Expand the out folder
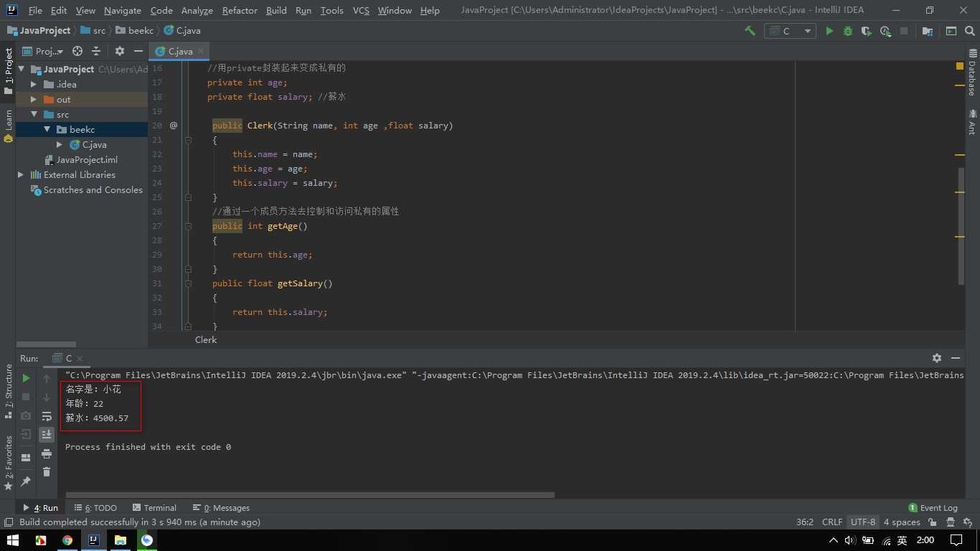 pyautogui.click(x=34, y=100)
